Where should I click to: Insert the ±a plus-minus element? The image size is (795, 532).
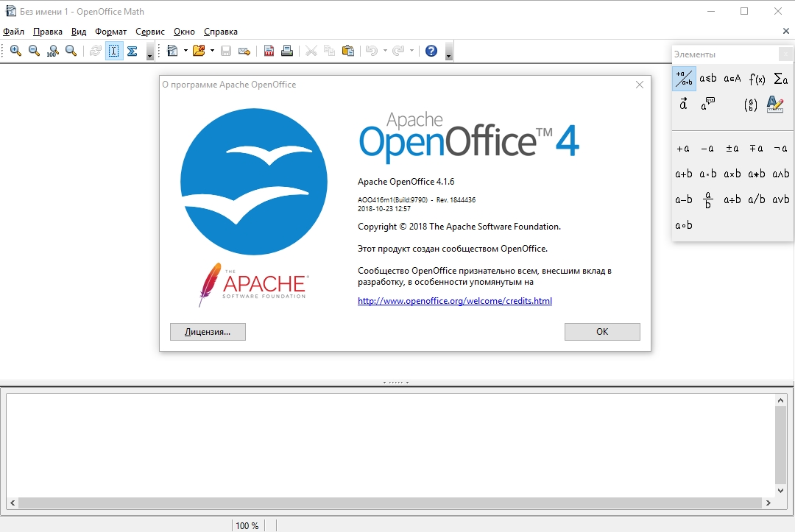point(732,149)
